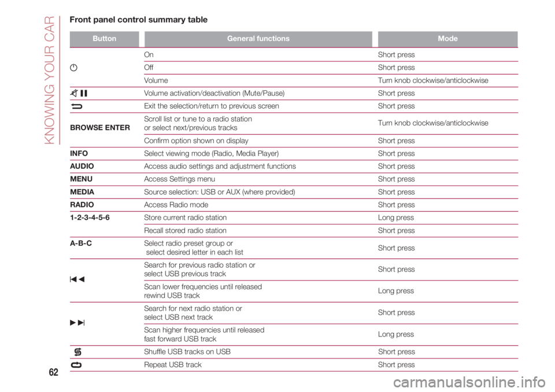
Task: Click the repeat track icon
Action: [76, 365]
